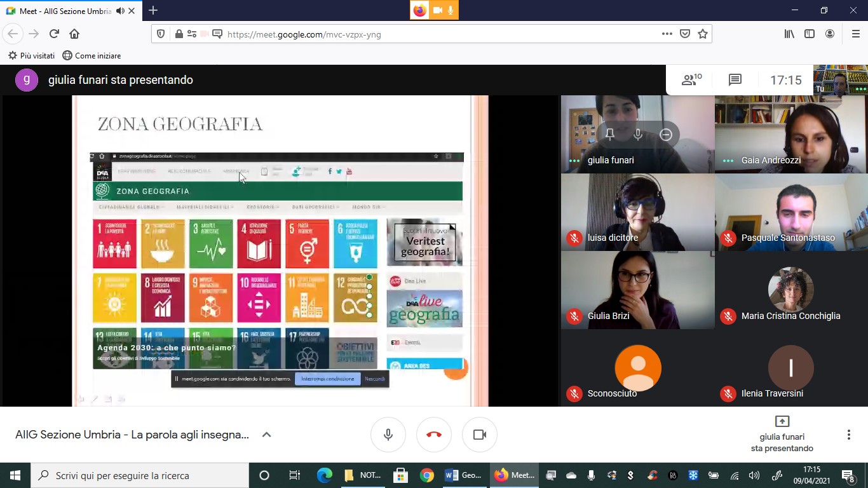Open battery status tray icon
This screenshot has height=488, width=868.
(714, 475)
